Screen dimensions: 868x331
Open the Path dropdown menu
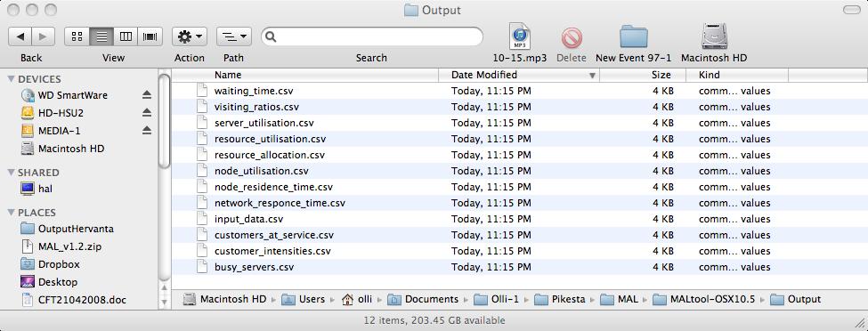click(233, 36)
